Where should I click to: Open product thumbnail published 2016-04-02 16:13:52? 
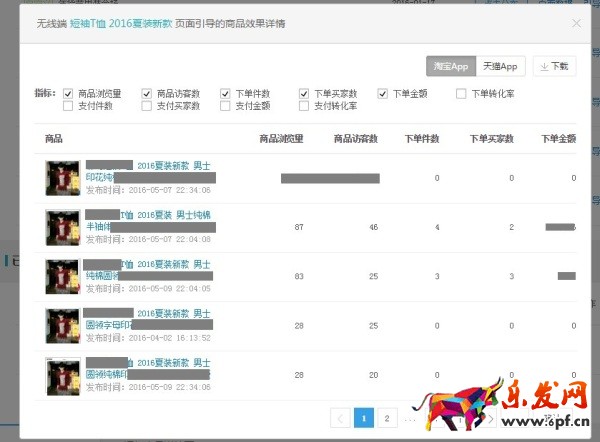(x=63, y=326)
